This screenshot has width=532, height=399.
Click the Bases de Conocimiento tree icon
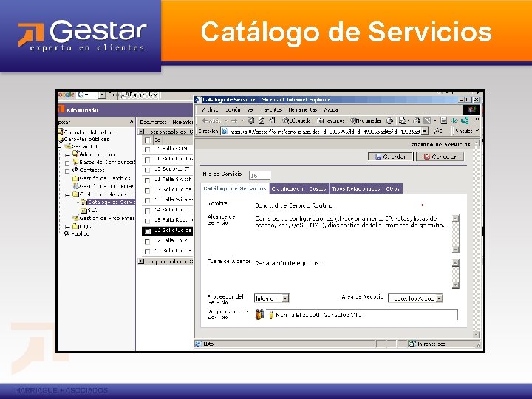(75, 162)
